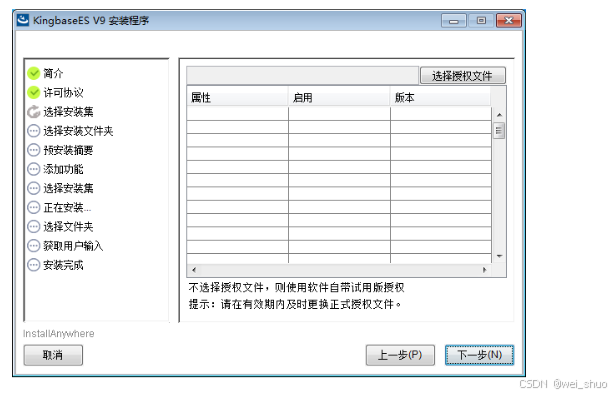Screen dimensions: 614x395
Task: Select the 正在安装... step label
Action: coord(67,207)
